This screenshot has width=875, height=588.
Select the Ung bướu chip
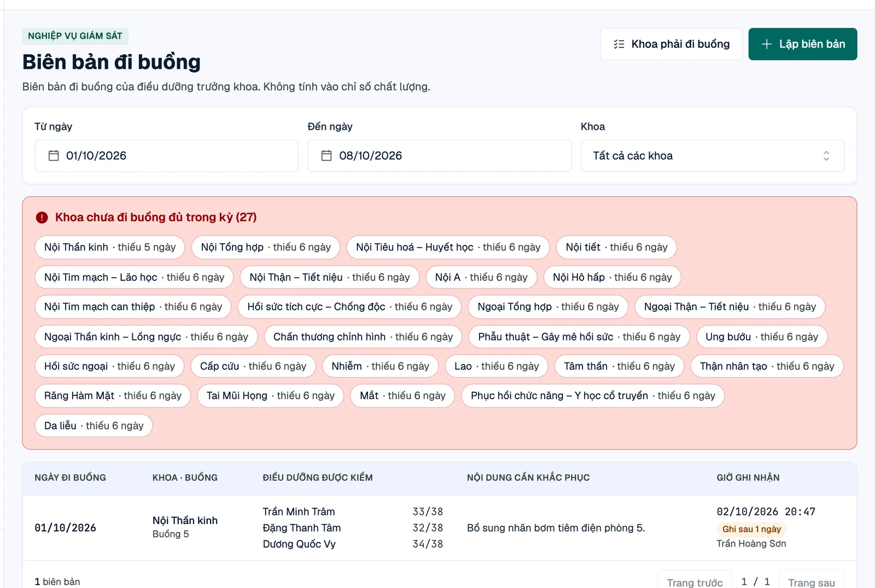762,337
